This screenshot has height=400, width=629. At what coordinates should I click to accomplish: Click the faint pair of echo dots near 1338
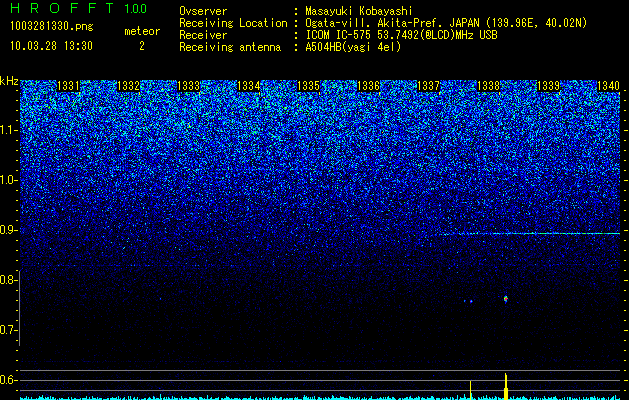(x=468, y=301)
